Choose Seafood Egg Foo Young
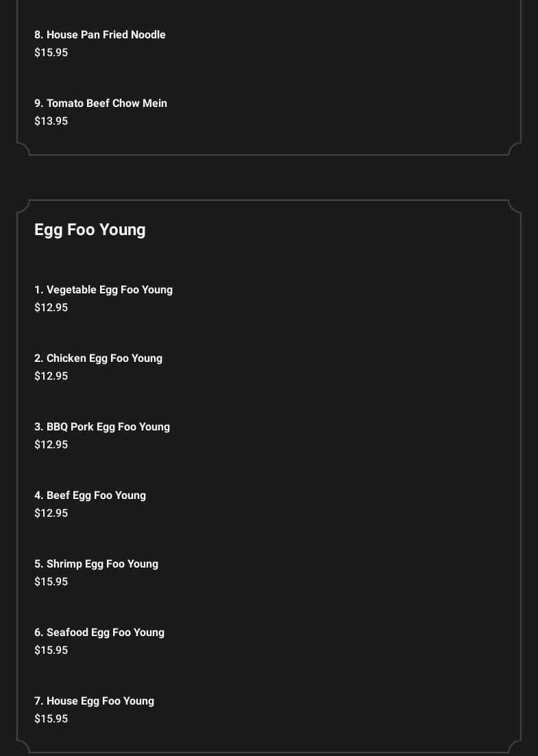This screenshot has width=538, height=756. coord(99,633)
